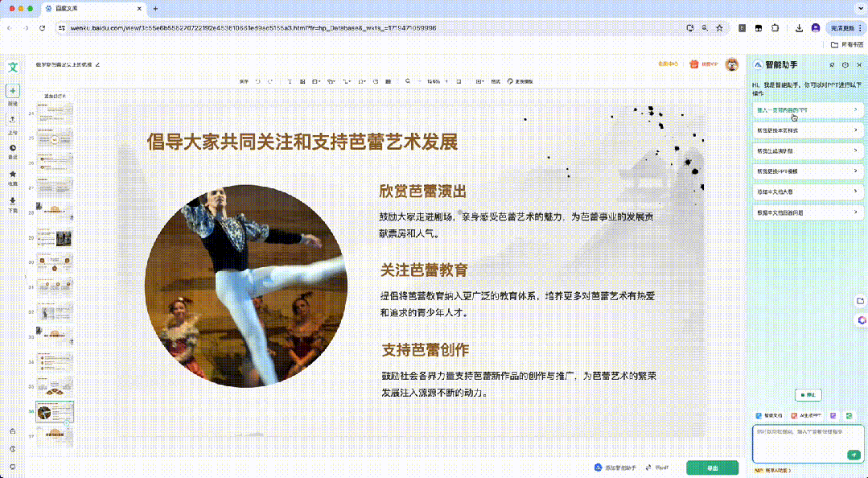Click the gift VIP icon
Image resolution: width=868 pixels, height=478 pixels.
coord(694,64)
